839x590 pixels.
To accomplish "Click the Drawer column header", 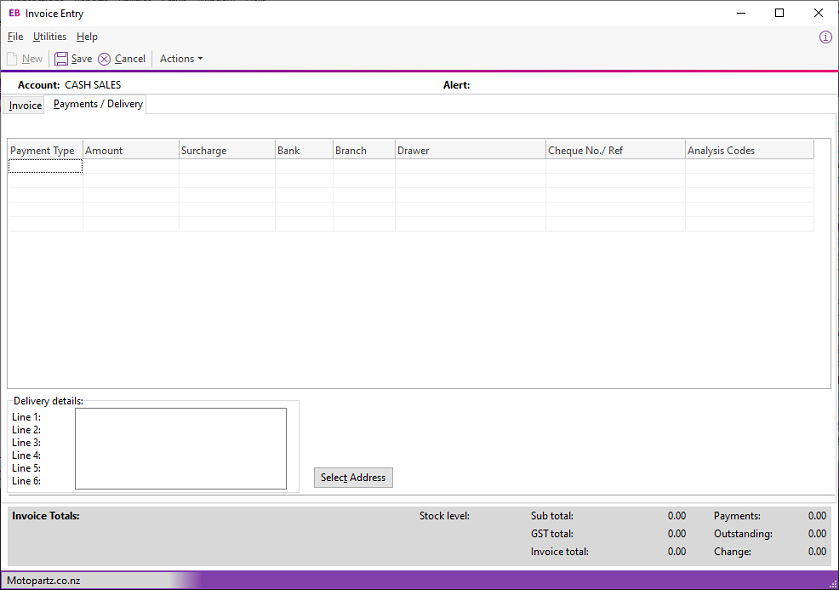I will tap(471, 150).
